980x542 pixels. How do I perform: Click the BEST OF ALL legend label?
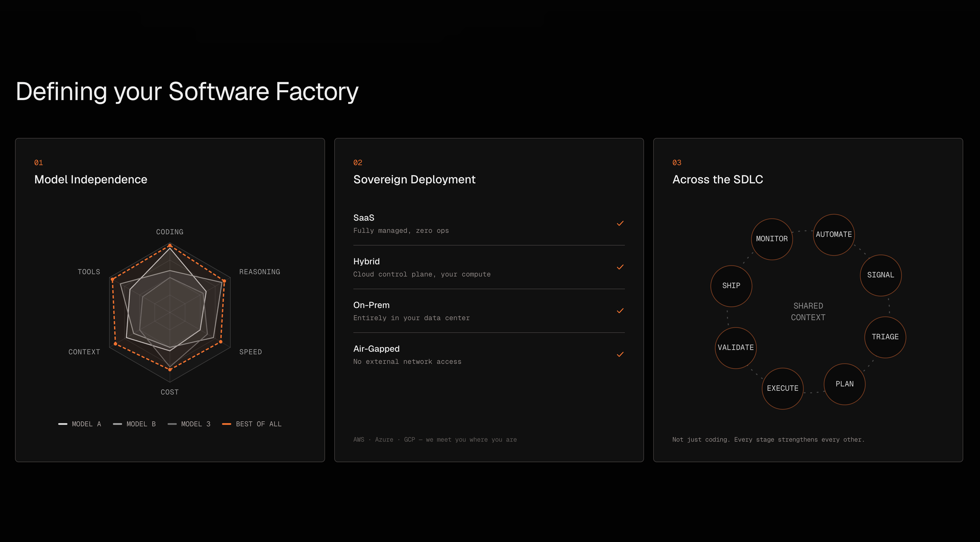pyautogui.click(x=259, y=424)
